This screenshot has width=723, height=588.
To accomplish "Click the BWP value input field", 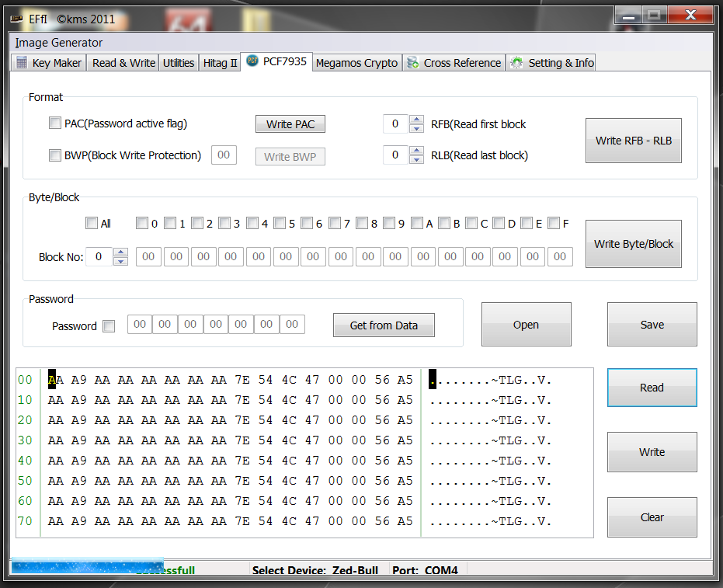I will pos(224,155).
